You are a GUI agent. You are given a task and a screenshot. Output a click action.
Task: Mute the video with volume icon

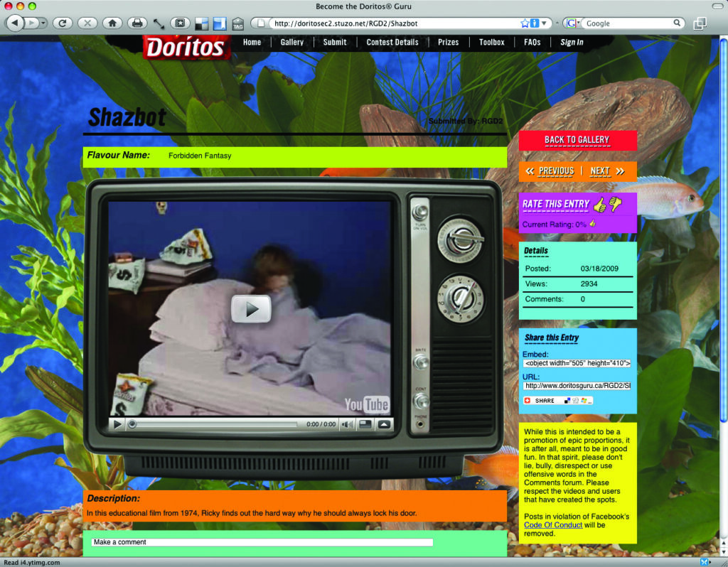click(347, 425)
